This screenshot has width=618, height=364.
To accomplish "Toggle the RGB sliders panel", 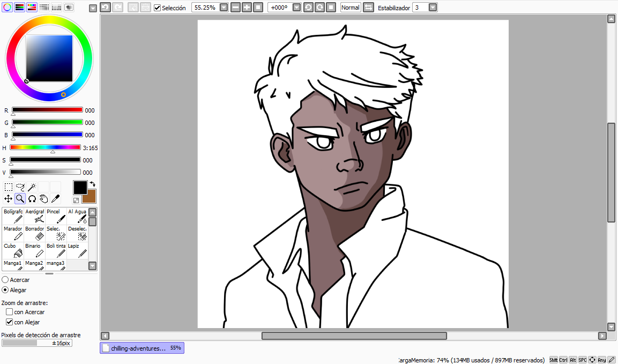I will 19,7.
